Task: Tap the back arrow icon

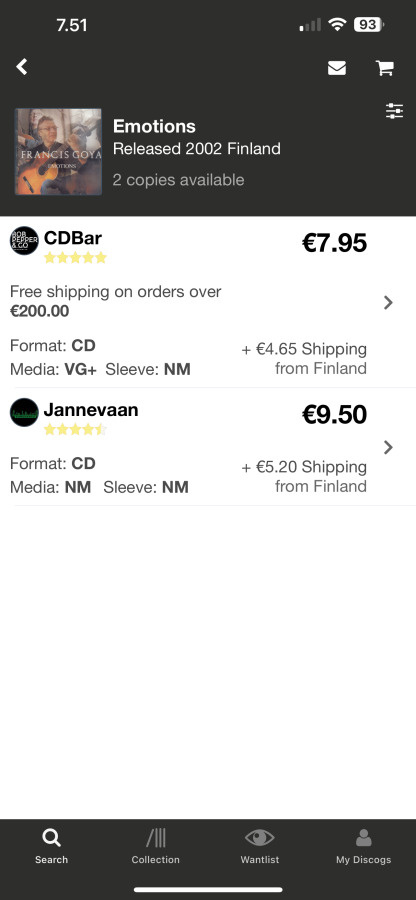Action: (22, 67)
